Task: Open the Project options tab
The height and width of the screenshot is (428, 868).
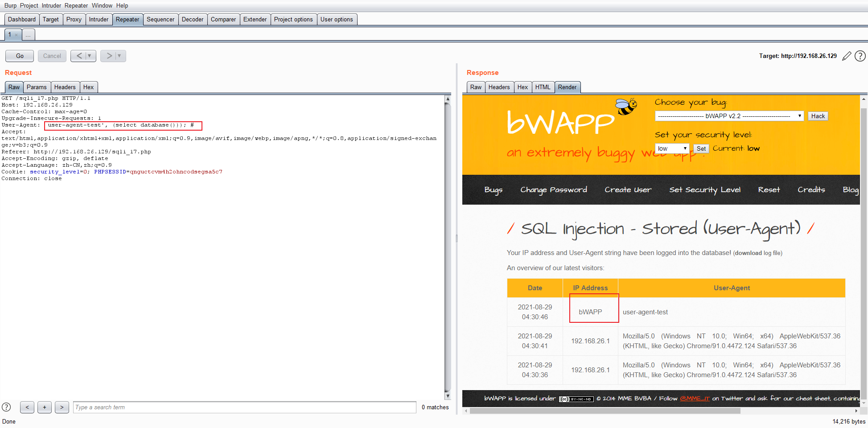Action: 293,19
